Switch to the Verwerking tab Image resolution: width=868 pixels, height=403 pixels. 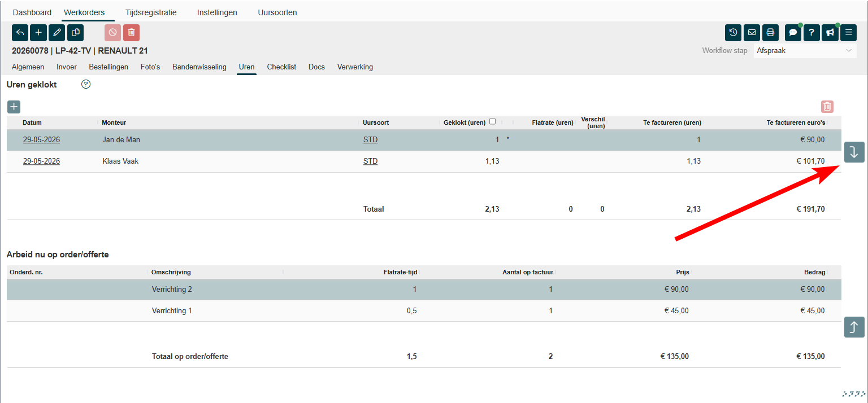click(355, 67)
